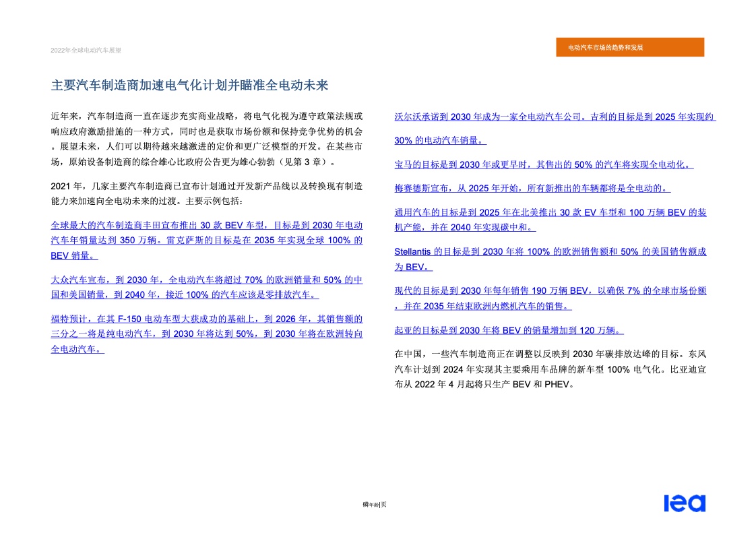Open the Toyota 30 BEV models link
This screenshot has height=535, width=756.
206,240
